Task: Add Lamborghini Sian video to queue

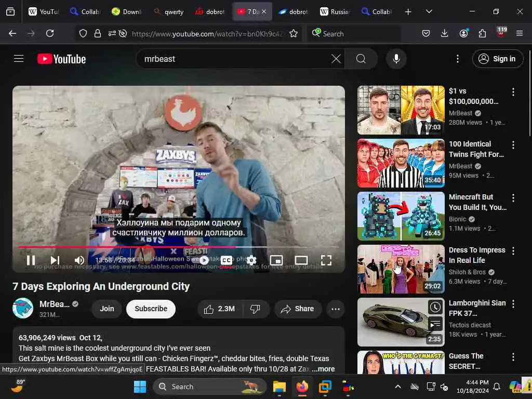Action: click(x=435, y=324)
